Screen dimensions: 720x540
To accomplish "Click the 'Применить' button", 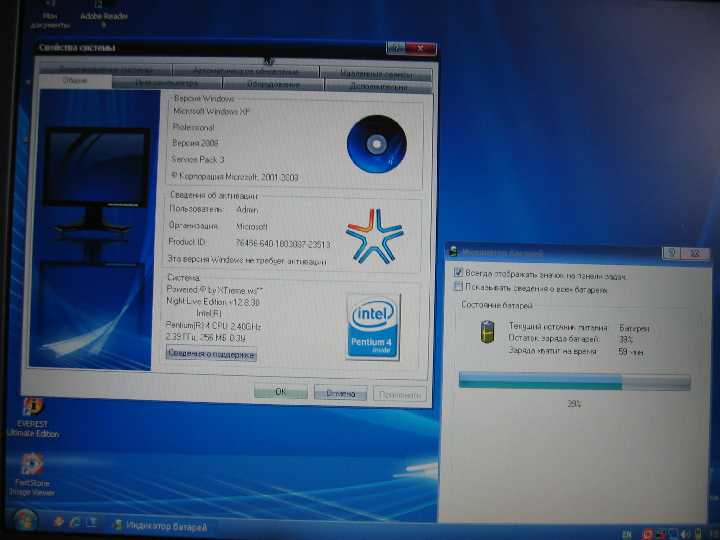I will [400, 394].
